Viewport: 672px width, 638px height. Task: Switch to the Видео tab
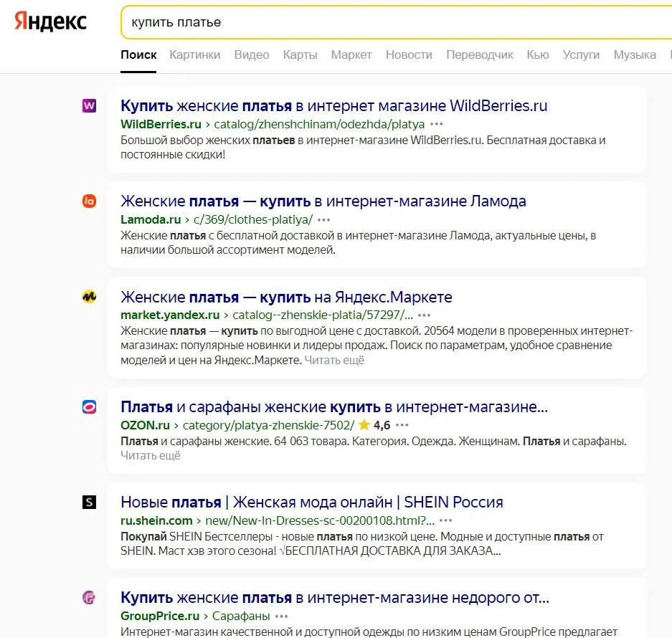(251, 54)
